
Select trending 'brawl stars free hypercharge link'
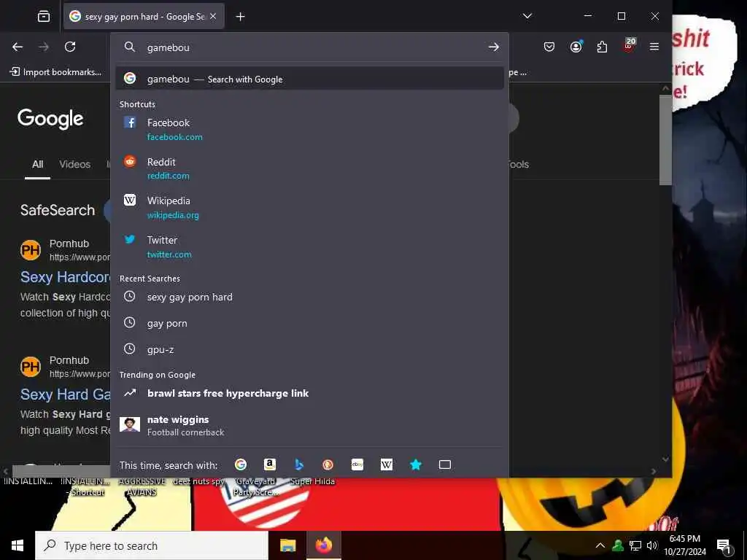tap(309, 393)
